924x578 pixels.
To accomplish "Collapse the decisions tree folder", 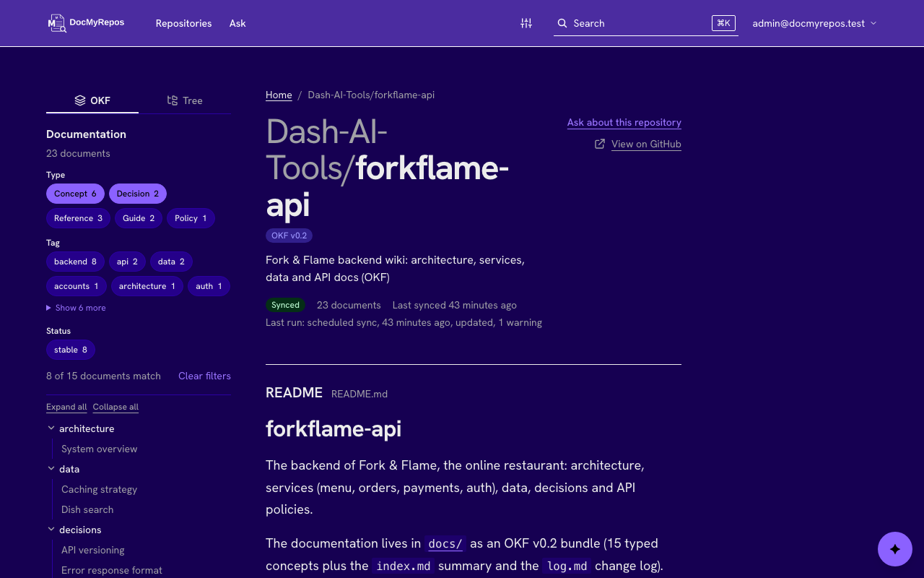I will [x=51, y=530].
